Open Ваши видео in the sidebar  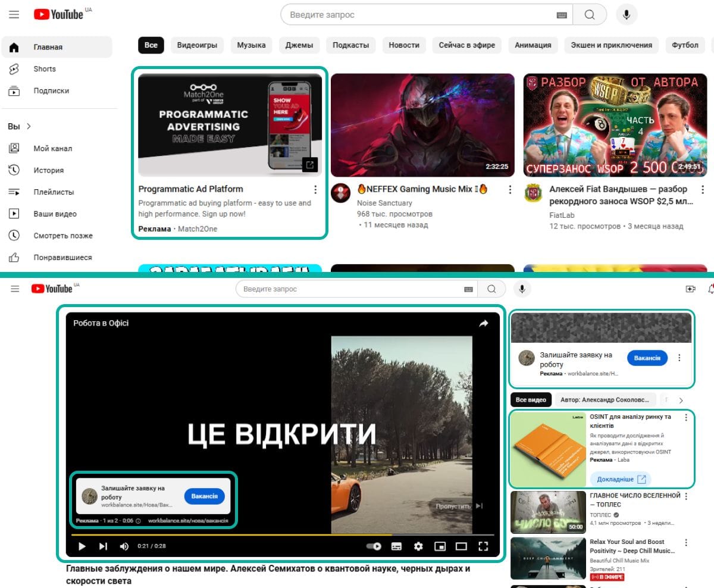(57, 214)
